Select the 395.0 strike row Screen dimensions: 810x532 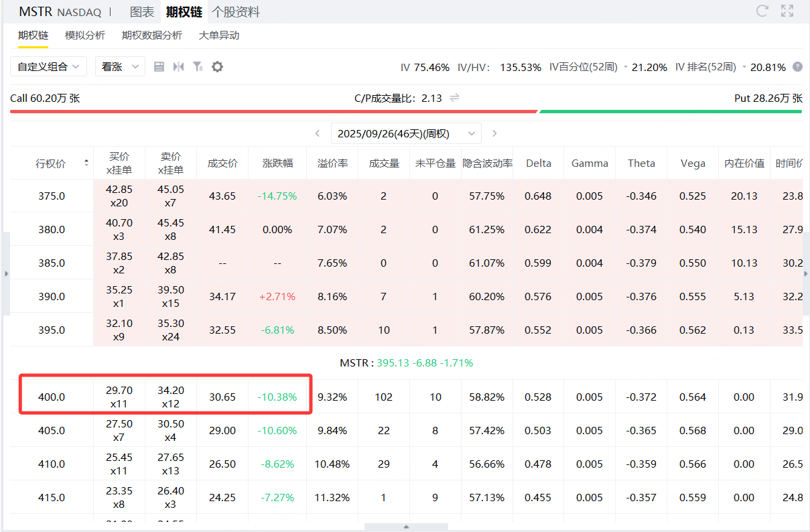406,330
